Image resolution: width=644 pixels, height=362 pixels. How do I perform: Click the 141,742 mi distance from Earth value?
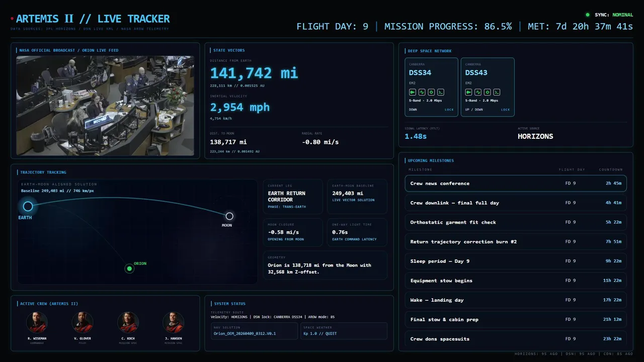(254, 73)
